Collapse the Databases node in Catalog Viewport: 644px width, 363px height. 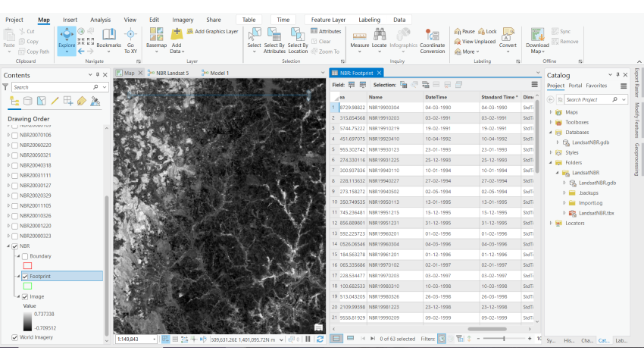pos(551,132)
